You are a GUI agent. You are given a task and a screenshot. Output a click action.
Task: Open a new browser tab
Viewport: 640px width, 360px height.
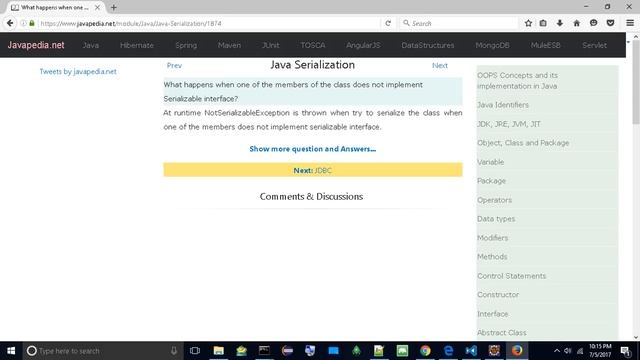point(113,7)
